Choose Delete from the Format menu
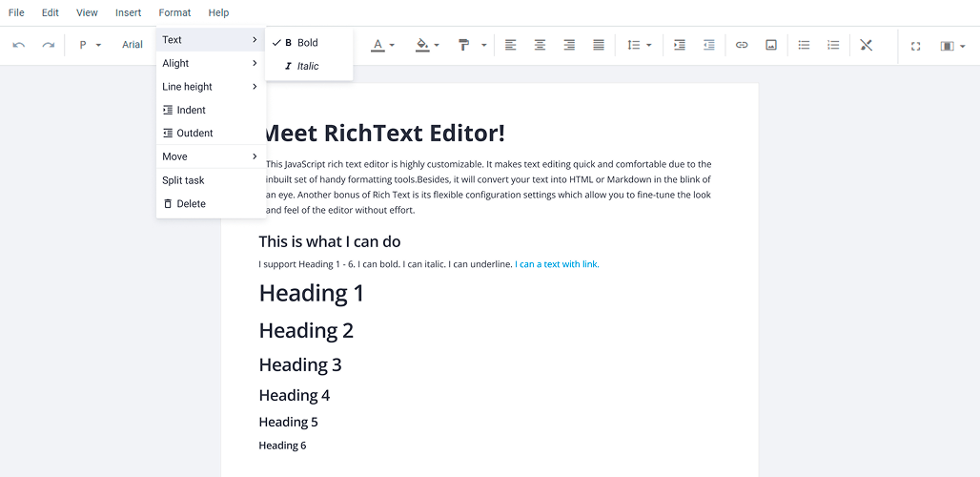 pos(211,204)
